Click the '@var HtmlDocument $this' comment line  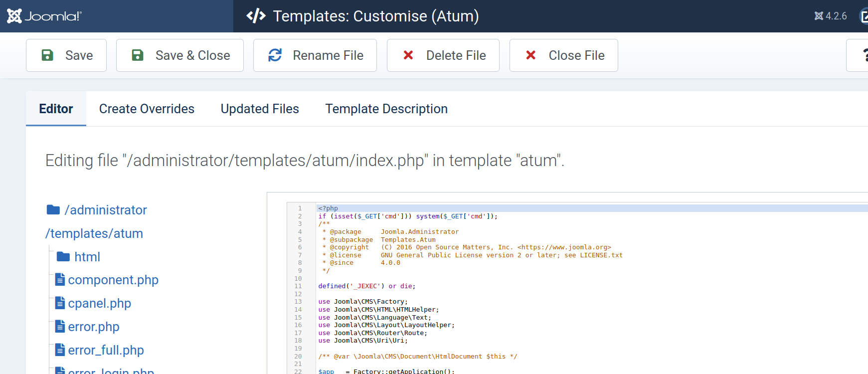418,357
